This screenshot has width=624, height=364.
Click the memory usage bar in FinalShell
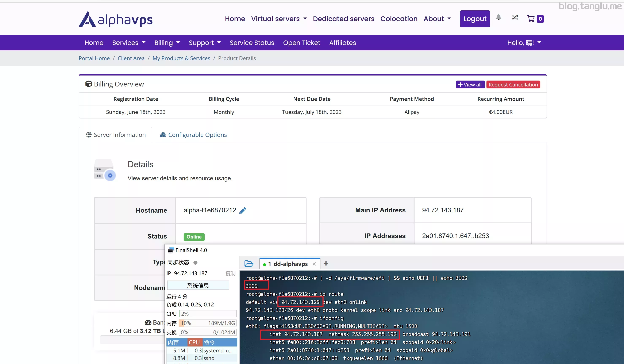click(x=208, y=323)
